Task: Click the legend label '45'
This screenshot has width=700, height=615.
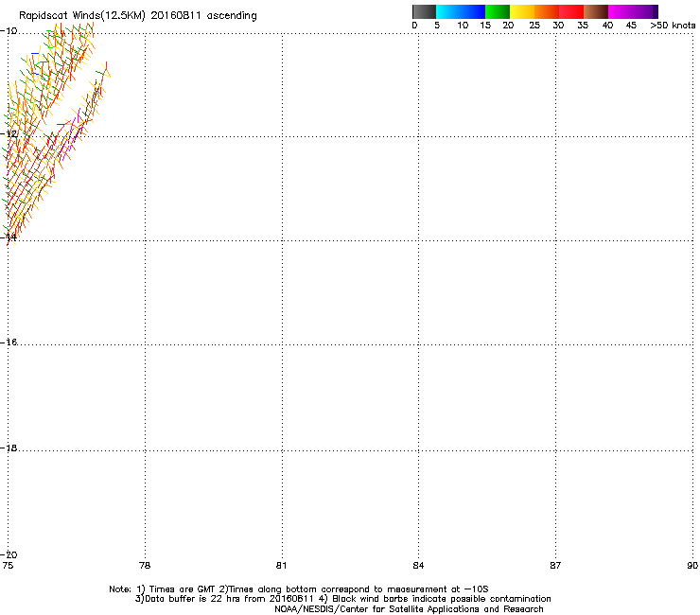Action: click(631, 26)
